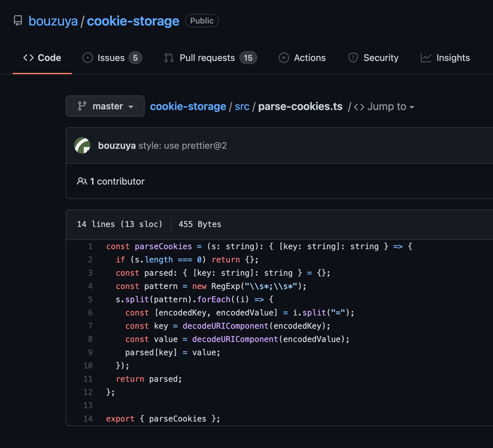Switch to the Code tab

coord(49,57)
